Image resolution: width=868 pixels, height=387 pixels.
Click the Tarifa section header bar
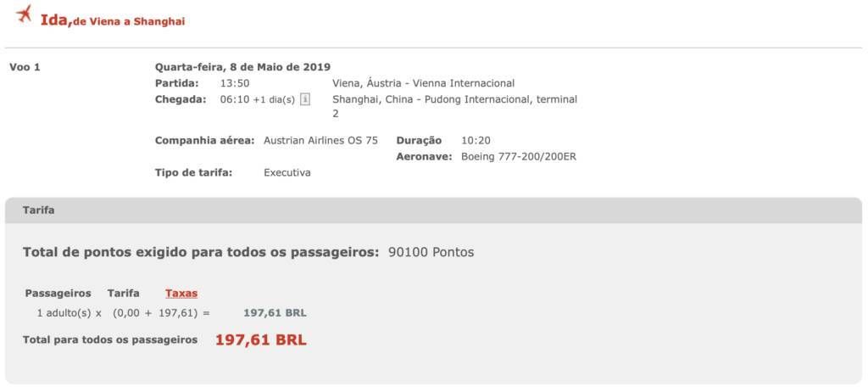coord(433,210)
